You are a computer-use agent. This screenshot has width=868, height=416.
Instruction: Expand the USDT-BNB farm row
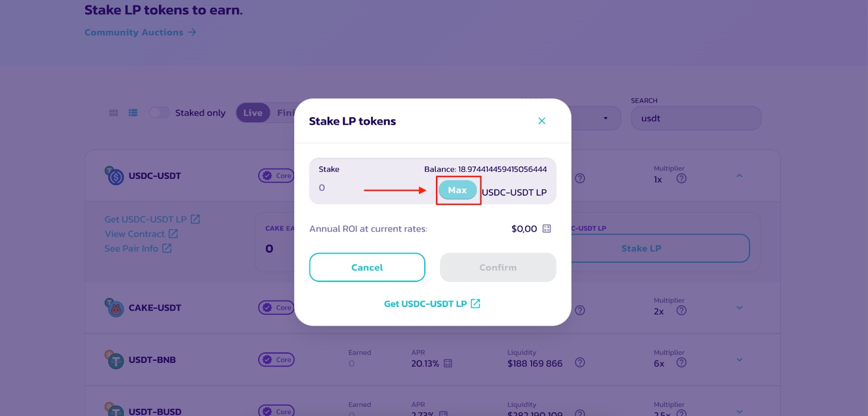pos(739,360)
